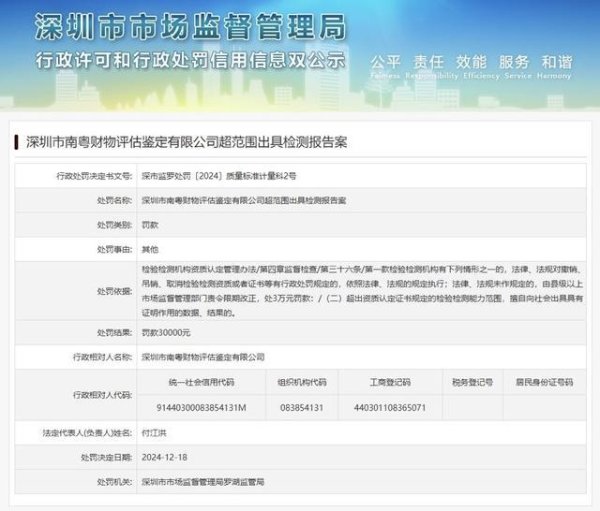Click the 统一社会信用代码 column header

[201, 382]
